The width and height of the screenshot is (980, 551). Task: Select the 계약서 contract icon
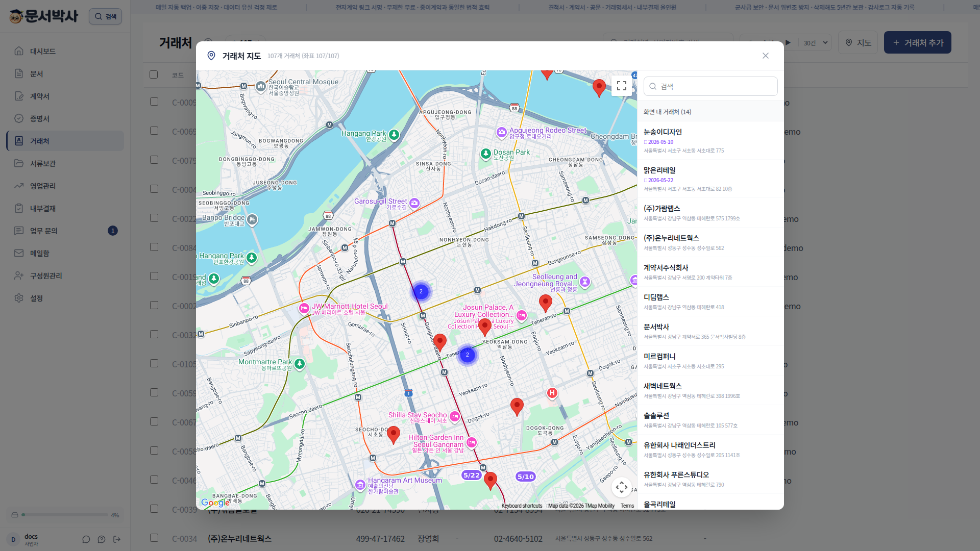click(x=19, y=96)
